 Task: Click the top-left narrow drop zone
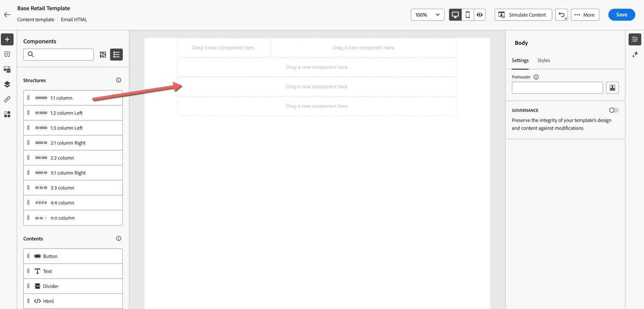click(224, 48)
